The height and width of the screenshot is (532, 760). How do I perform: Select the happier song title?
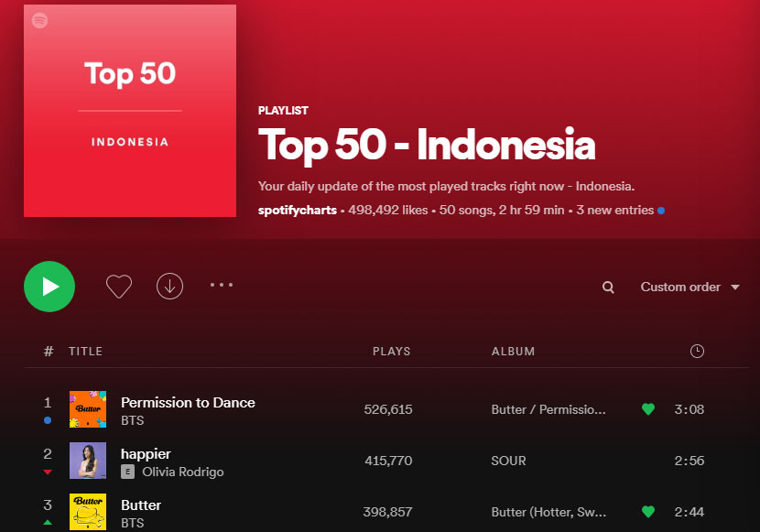point(146,454)
